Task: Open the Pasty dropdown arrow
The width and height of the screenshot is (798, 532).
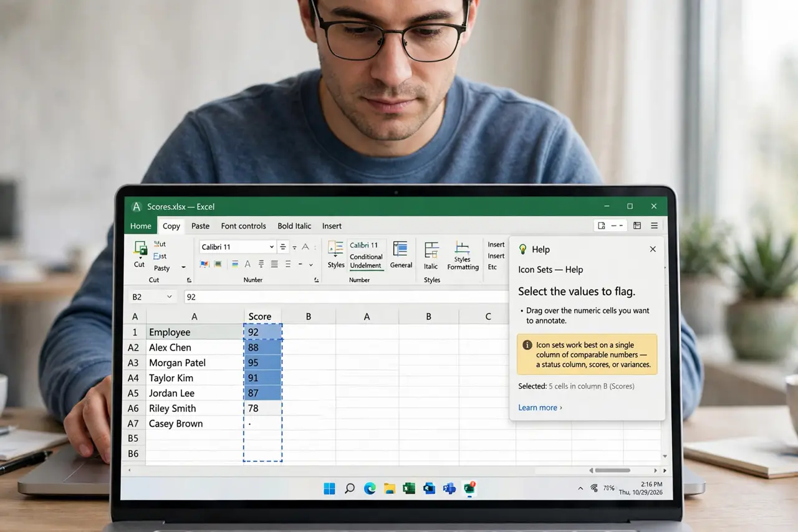Action: point(183,267)
